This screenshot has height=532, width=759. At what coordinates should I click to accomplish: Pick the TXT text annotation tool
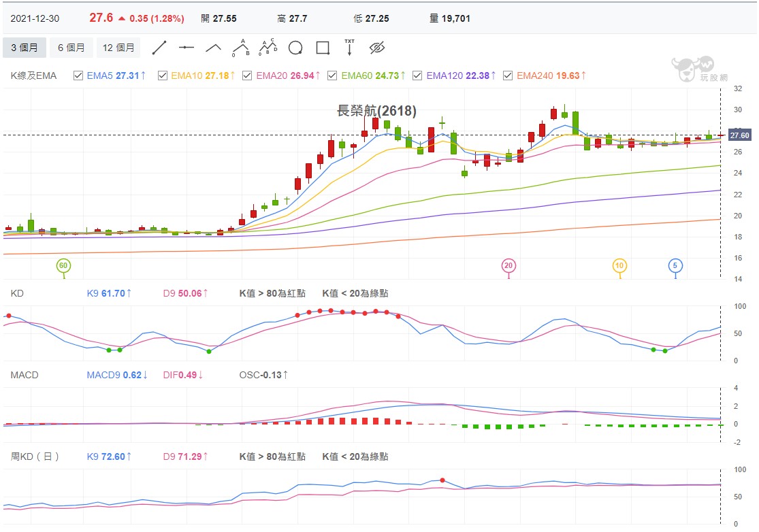(x=349, y=48)
